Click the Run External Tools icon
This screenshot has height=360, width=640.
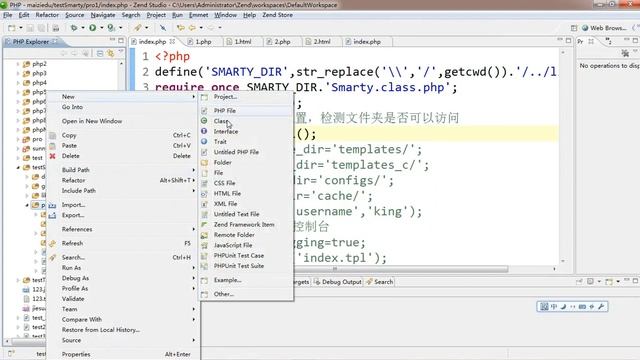pos(111,28)
